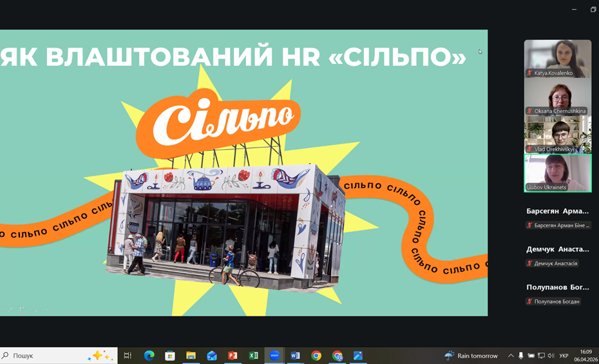Open Microsoft Store from the taskbar
The height and width of the screenshot is (364, 599).
pyautogui.click(x=170, y=356)
